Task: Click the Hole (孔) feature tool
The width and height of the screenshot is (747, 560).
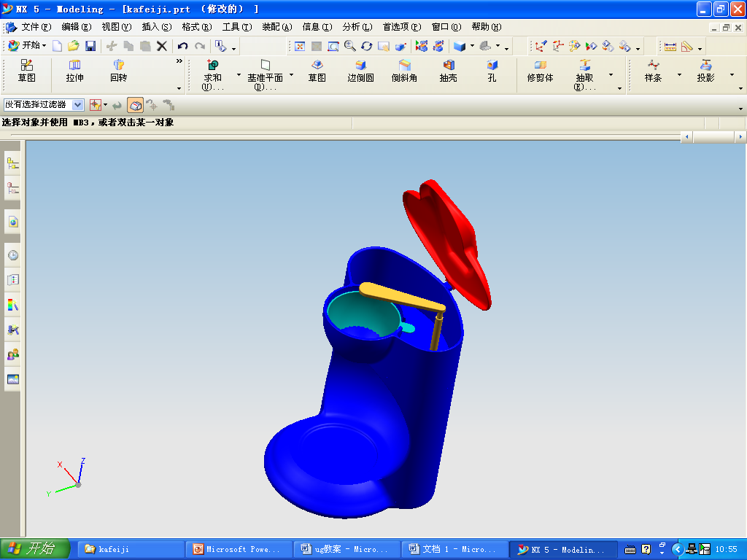Action: coord(492,71)
